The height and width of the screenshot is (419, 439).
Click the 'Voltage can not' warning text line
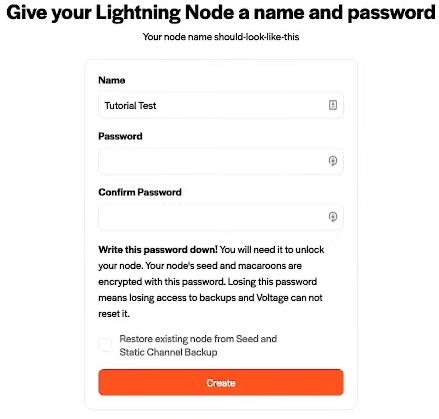coord(289,298)
